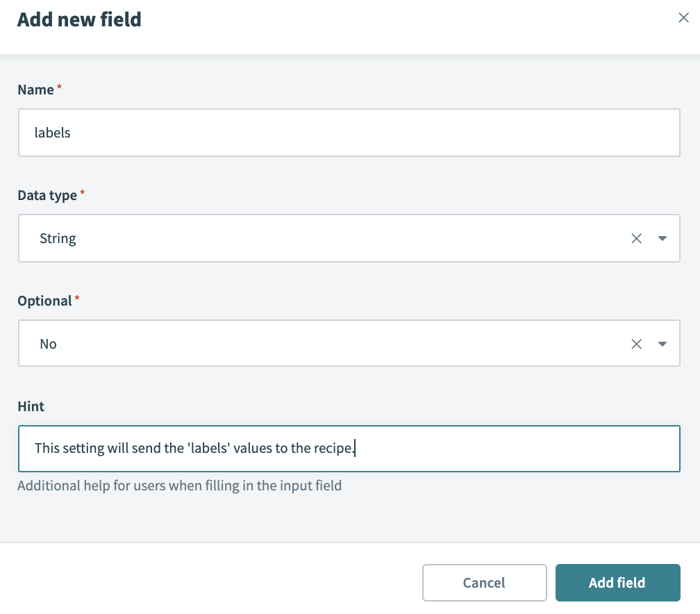Click the Name field label
This screenshot has width=700, height=614.
coord(35,90)
